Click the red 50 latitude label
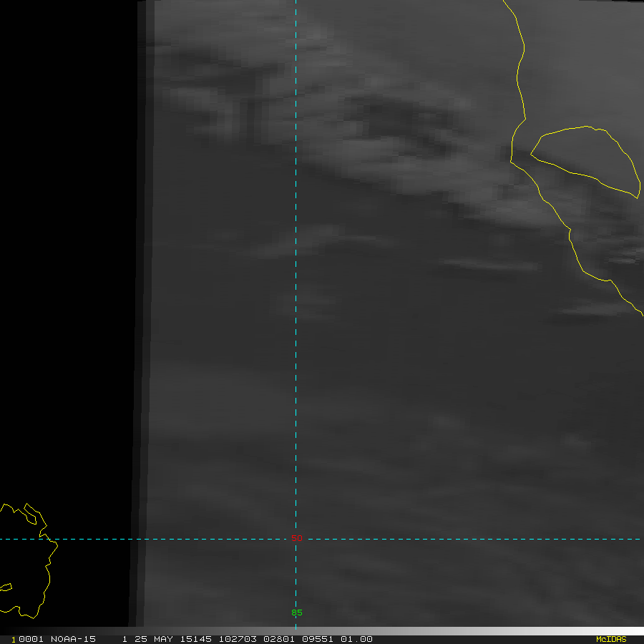 [296, 538]
